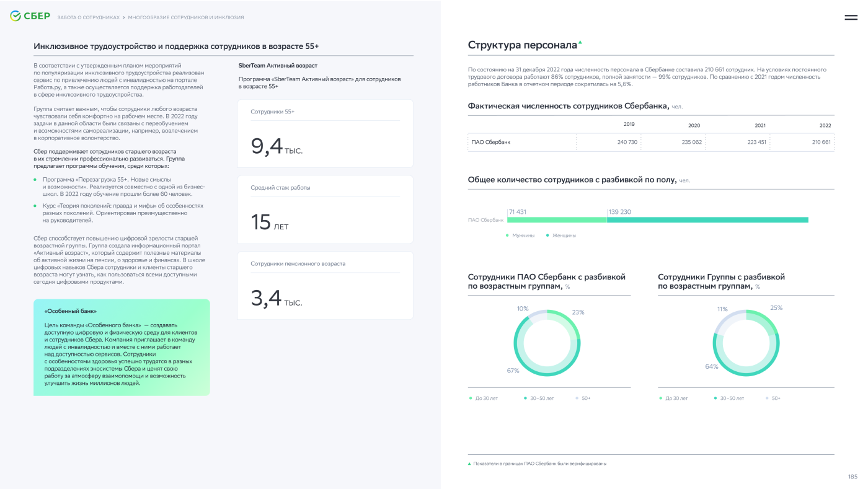Screen dimensions: 868x489
Task: Click the 'Мужчины' legend entry
Action: [520, 236]
